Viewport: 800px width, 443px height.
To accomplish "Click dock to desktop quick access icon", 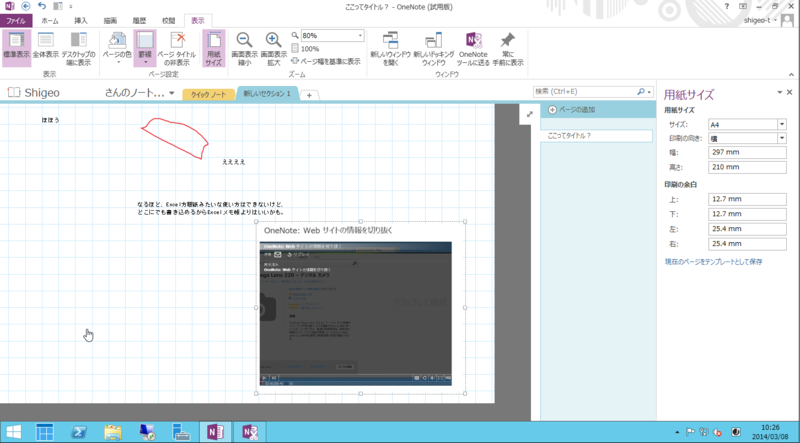I will [58, 7].
